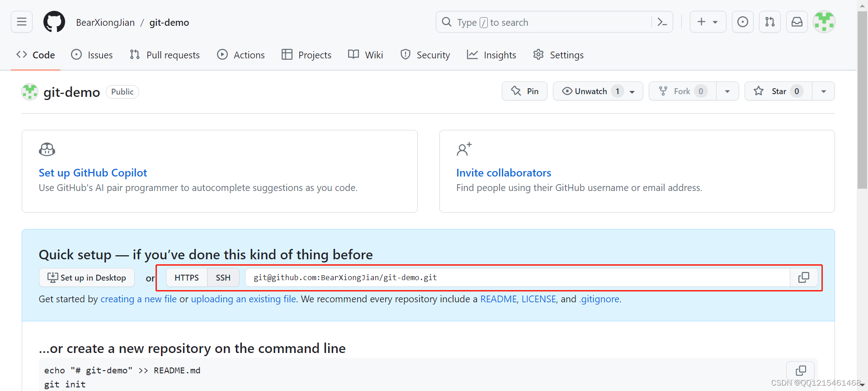The image size is (868, 391).
Task: Copy the command line setup snippet
Action: 801,371
